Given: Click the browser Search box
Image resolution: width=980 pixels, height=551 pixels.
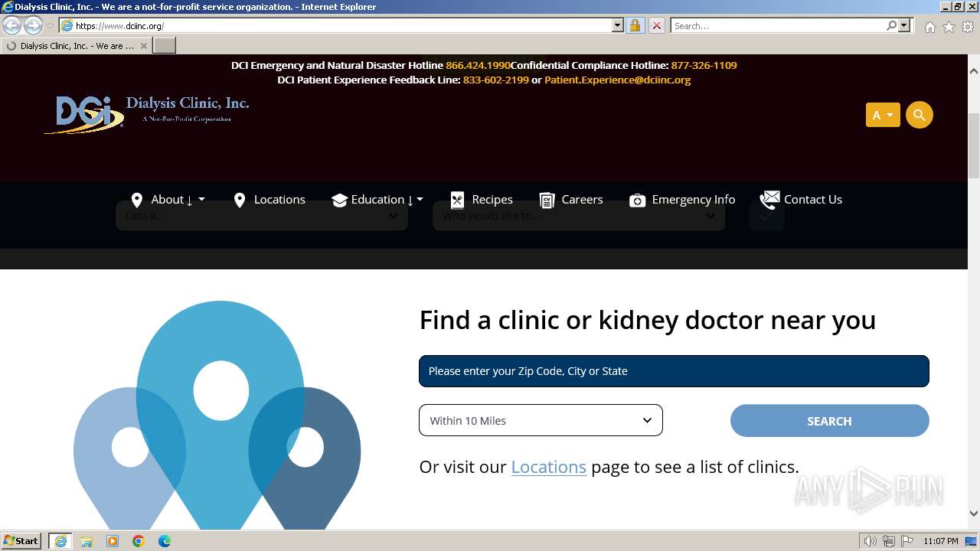Looking at the screenshot, I should (777, 25).
